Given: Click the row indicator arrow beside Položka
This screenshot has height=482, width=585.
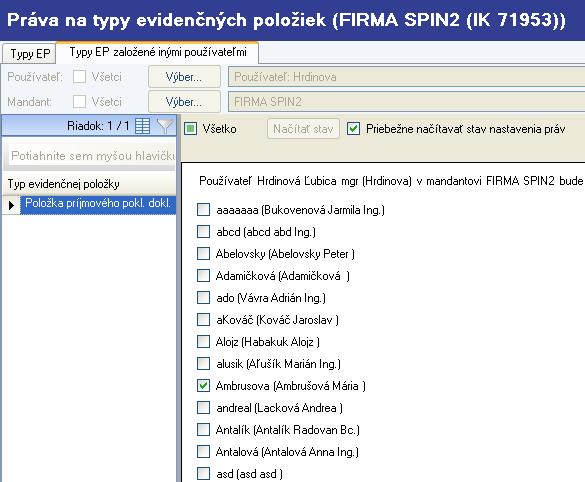Looking at the screenshot, I should pos(11,205).
